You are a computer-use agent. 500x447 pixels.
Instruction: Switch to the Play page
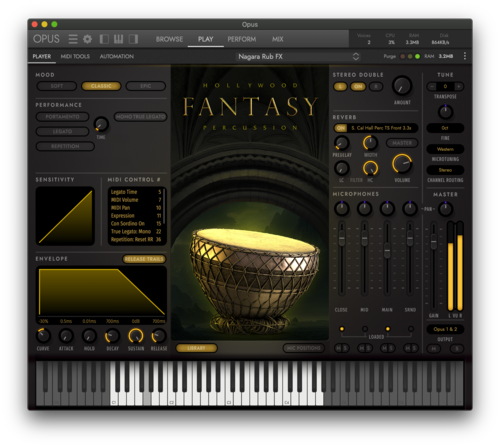pos(205,39)
